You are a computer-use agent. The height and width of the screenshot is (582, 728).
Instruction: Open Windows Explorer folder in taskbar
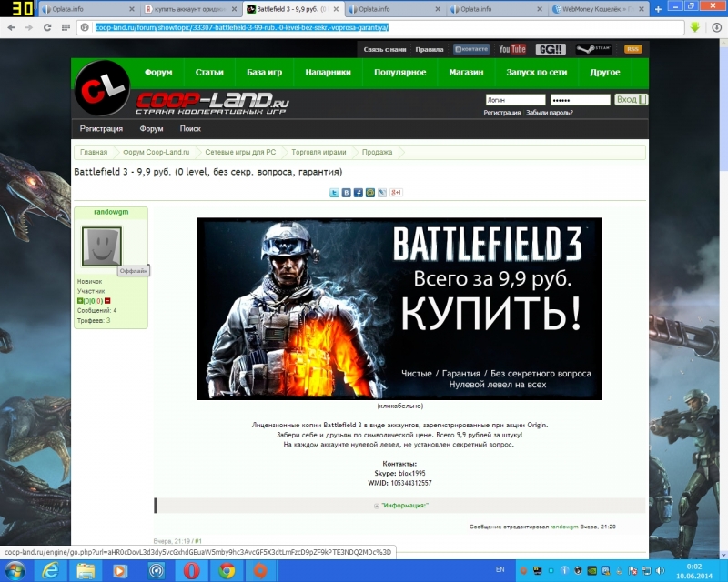coord(86,570)
